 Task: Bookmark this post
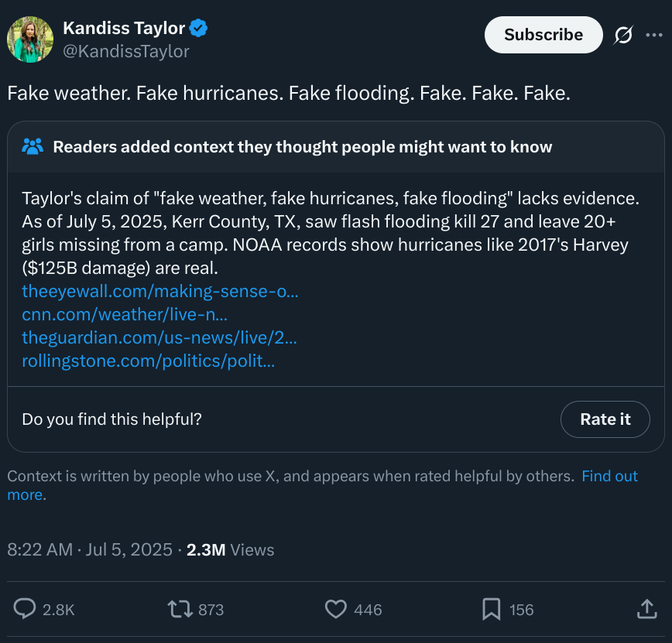491,609
